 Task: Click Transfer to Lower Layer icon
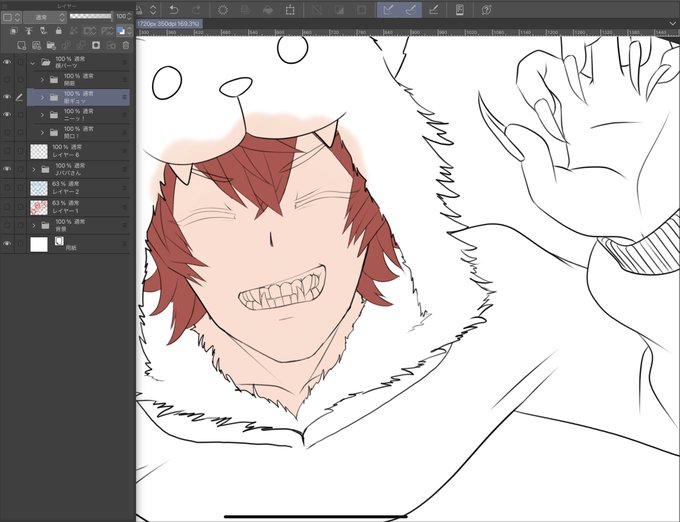coord(66,45)
